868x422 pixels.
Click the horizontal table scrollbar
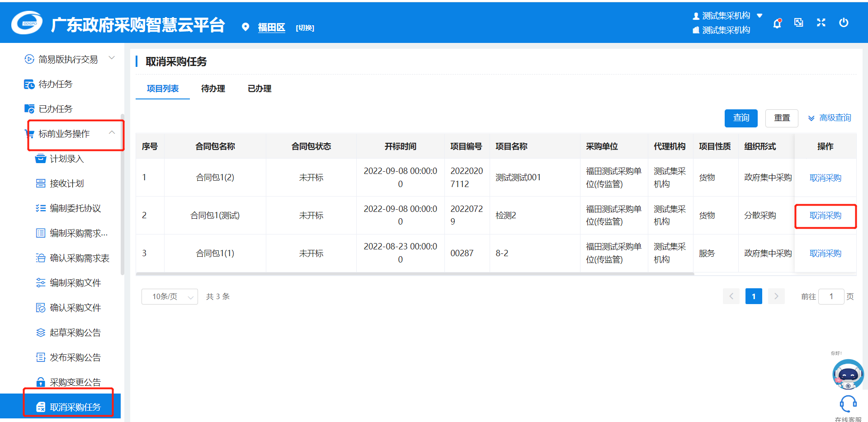click(x=415, y=274)
